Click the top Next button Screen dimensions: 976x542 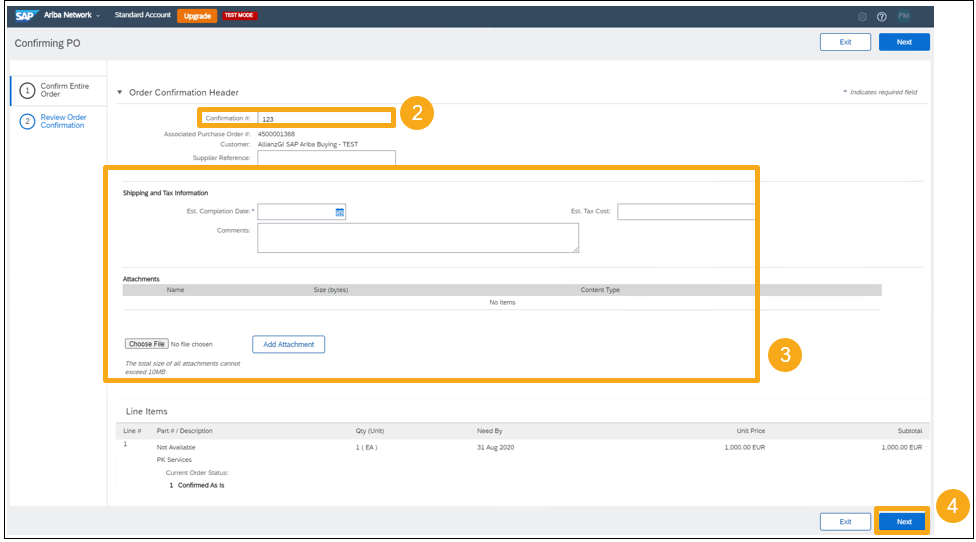(904, 42)
